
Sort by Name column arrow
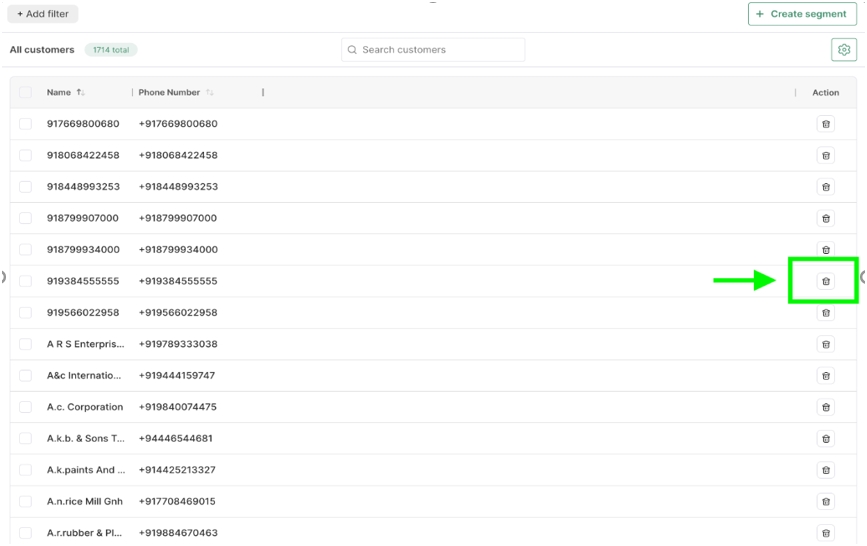click(80, 93)
